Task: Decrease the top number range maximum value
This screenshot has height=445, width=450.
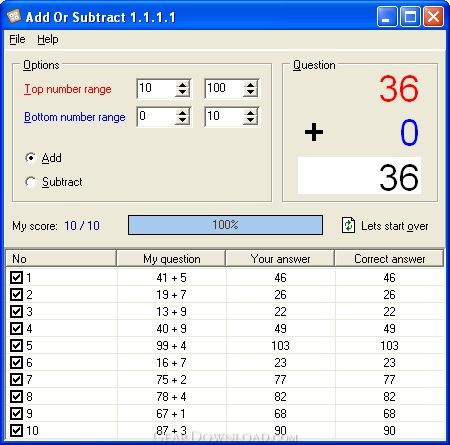Action: click(250, 93)
